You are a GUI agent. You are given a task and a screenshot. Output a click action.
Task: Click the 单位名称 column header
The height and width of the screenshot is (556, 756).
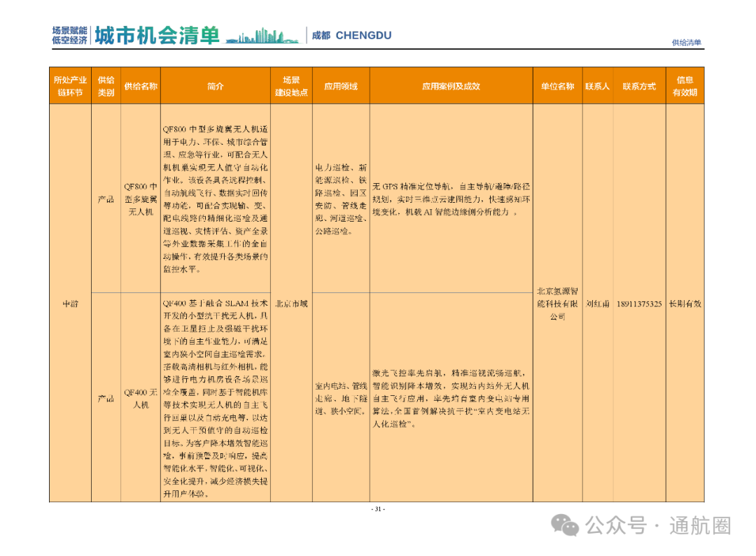pyautogui.click(x=558, y=86)
